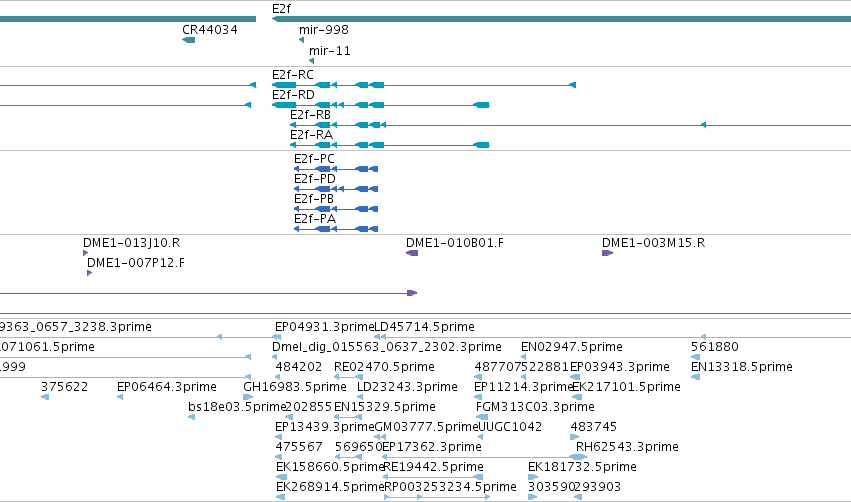
Task: Select DME1-007P12.F feature label
Action: [x=136, y=263]
